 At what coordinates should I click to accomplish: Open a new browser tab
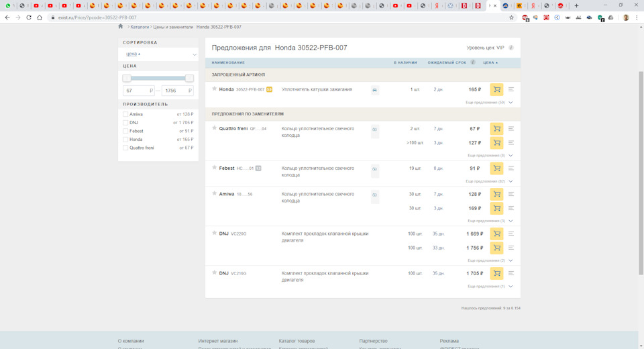point(576,6)
